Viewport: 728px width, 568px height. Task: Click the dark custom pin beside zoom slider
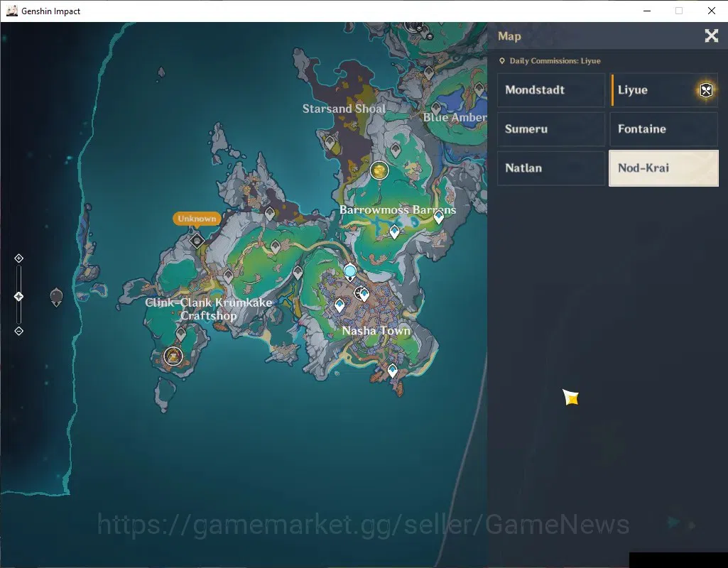(x=56, y=297)
